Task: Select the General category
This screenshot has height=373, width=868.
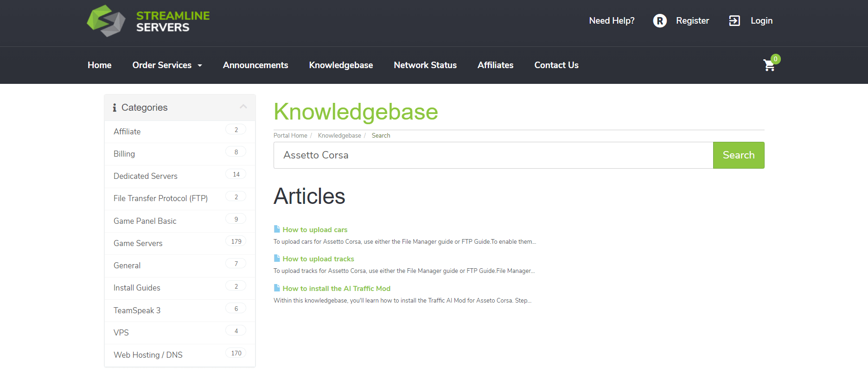Action: pyautogui.click(x=180, y=266)
